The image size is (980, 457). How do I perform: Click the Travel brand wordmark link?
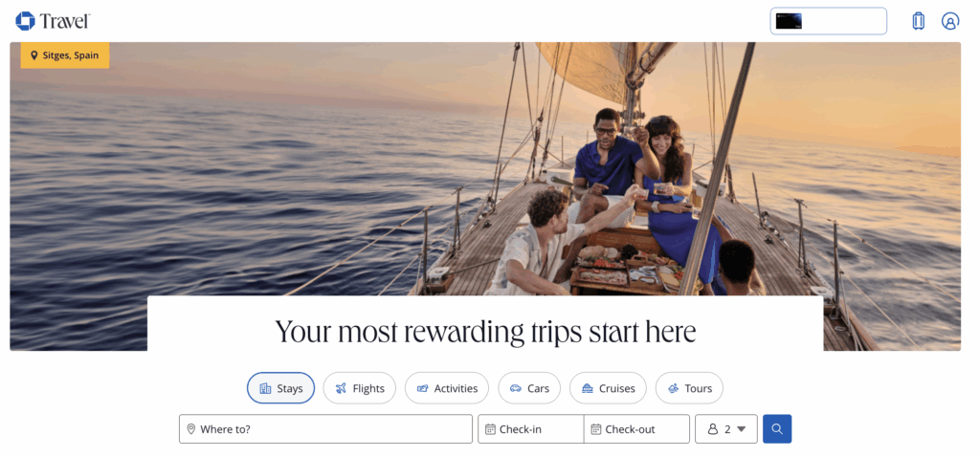(66, 21)
